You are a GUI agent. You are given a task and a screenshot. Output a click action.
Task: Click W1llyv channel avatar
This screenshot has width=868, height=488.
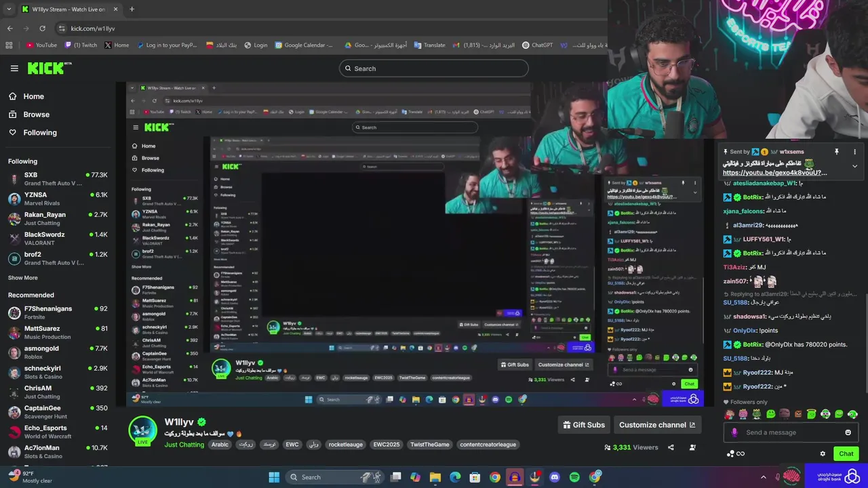pos(143,430)
